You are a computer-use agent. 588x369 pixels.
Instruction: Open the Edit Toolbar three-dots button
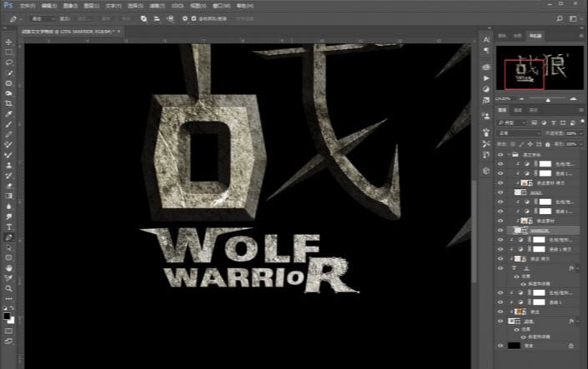[x=8, y=298]
